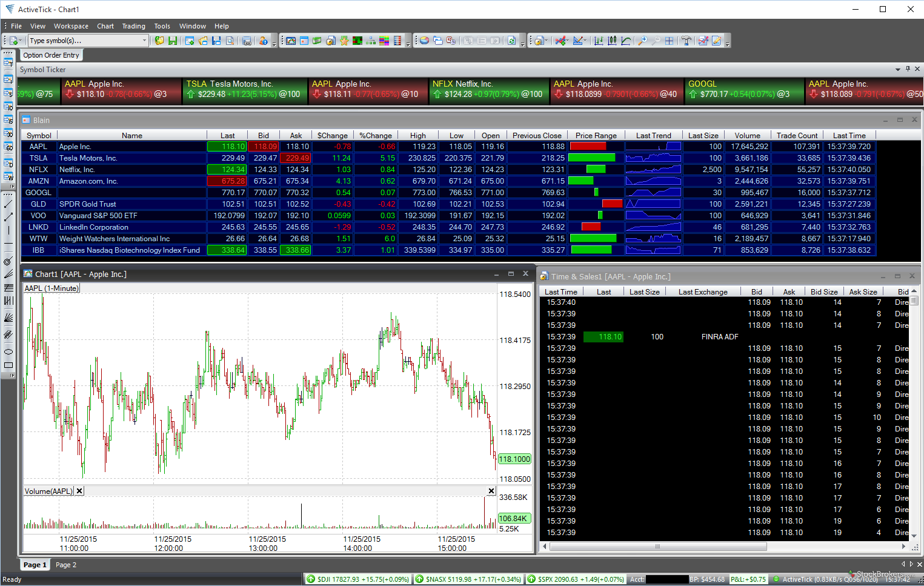Click the AAPL red price range bar

(588, 146)
